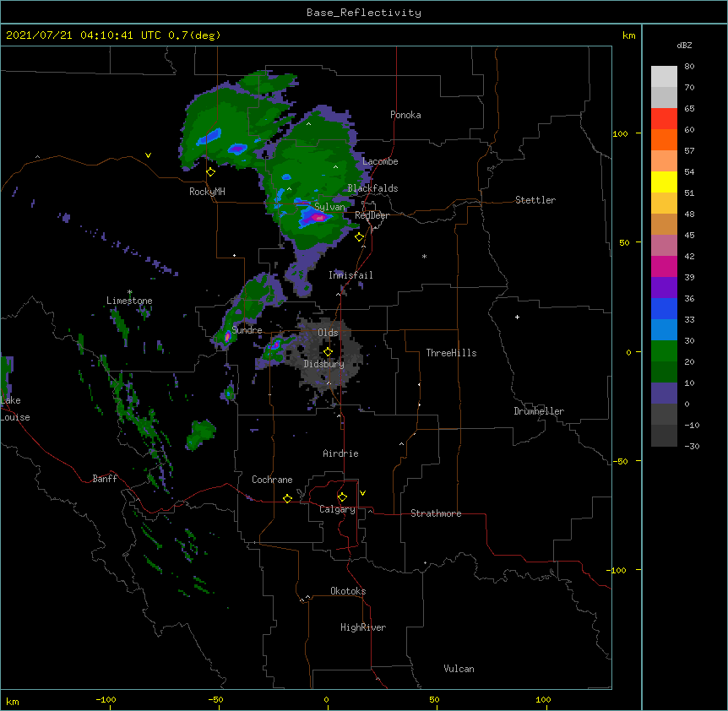The image size is (728, 711).
Task: Click the Okotoks label
Action: coord(348,591)
